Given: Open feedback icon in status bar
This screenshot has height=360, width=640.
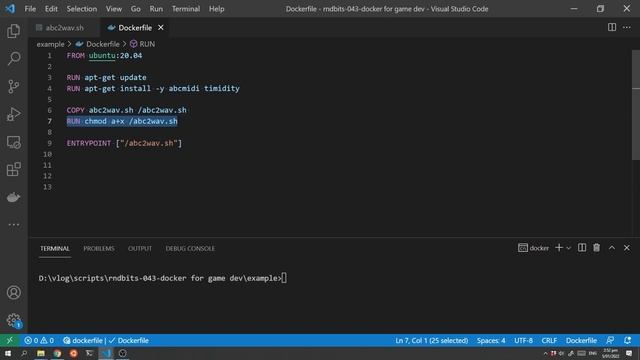Looking at the screenshot, I should pyautogui.click(x=610, y=340).
